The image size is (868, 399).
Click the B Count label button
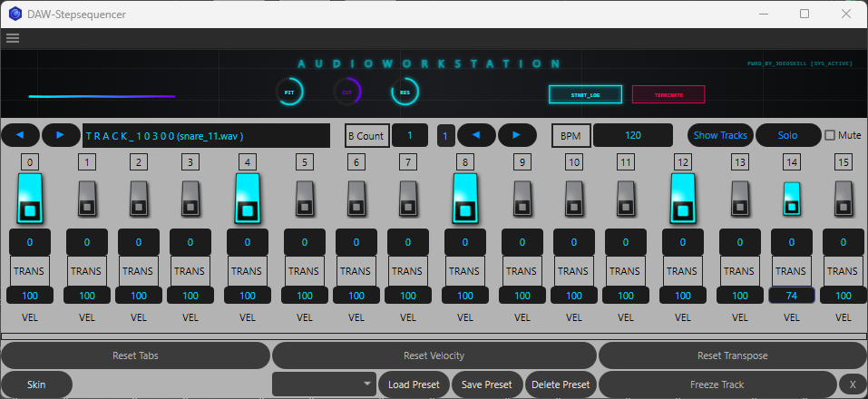tap(366, 136)
